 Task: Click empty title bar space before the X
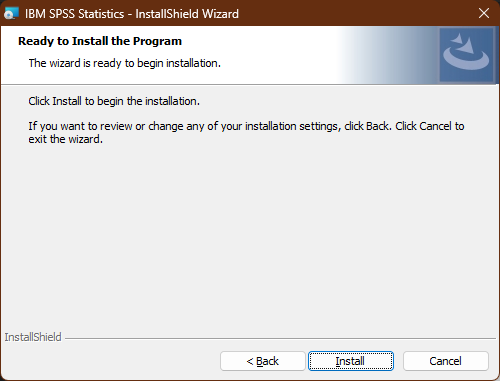(357, 13)
